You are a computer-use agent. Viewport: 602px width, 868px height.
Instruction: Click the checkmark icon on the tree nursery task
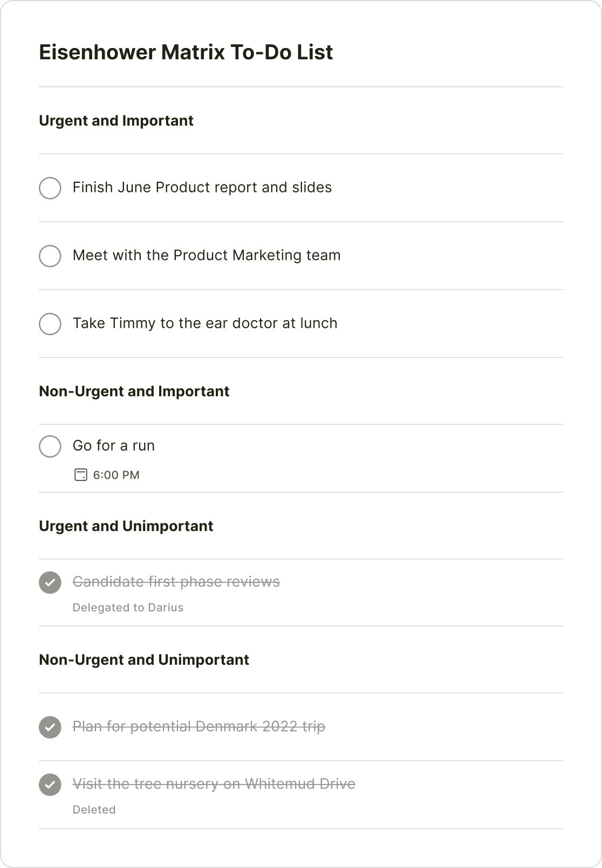pos(50,785)
